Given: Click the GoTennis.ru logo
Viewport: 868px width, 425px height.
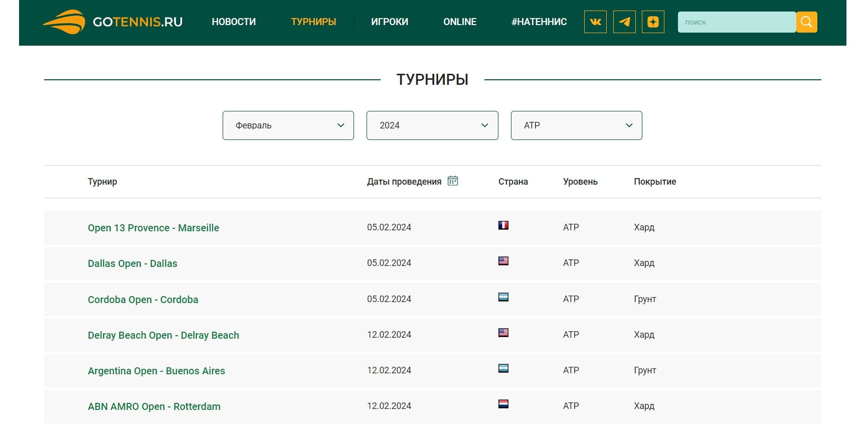Looking at the screenshot, I should 112,22.
